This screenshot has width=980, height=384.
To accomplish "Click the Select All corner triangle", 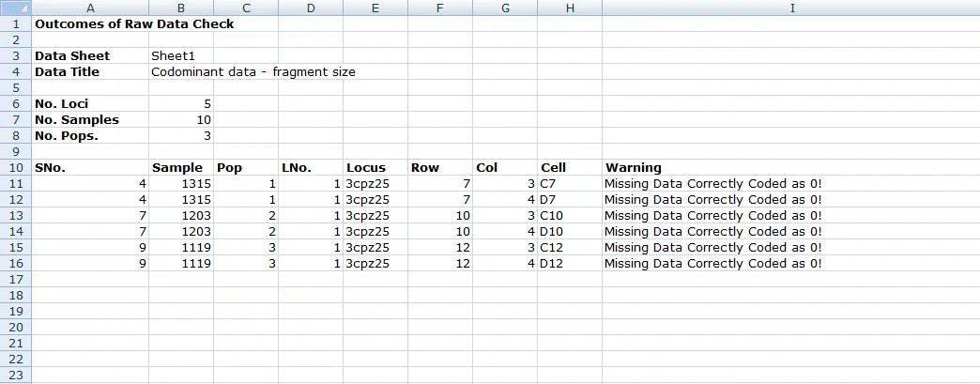I will click(x=16, y=8).
